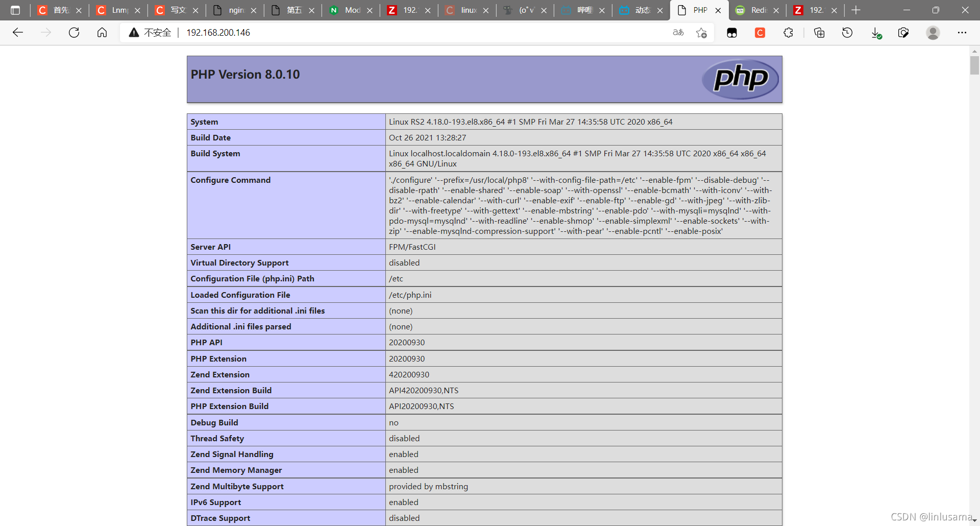
Task: Click the API420200930,NTS value
Action: click(424, 391)
